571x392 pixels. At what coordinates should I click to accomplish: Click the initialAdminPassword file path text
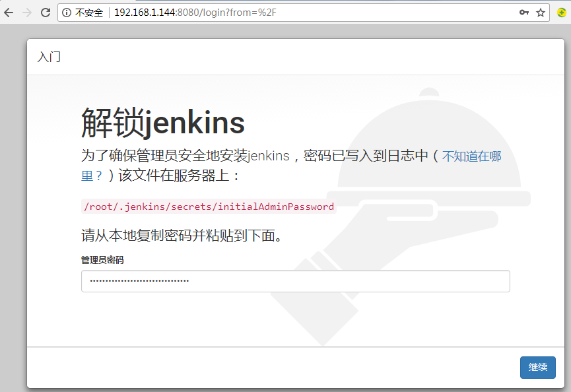(x=209, y=207)
